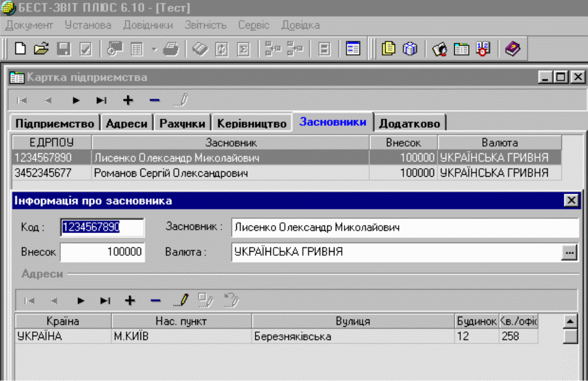Click the purple book help icon
The image size is (588, 381).
click(x=512, y=49)
